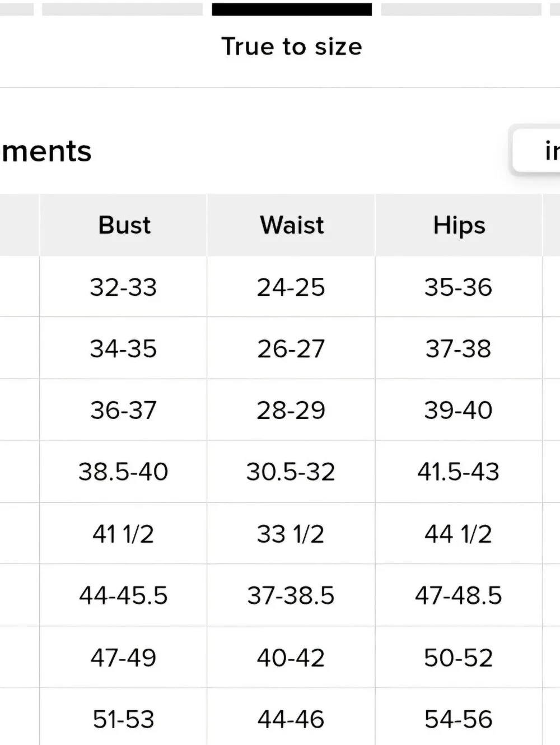Image resolution: width=560 pixels, height=745 pixels.
Task: Select waist measurement 33 1/2
Action: coord(291,534)
